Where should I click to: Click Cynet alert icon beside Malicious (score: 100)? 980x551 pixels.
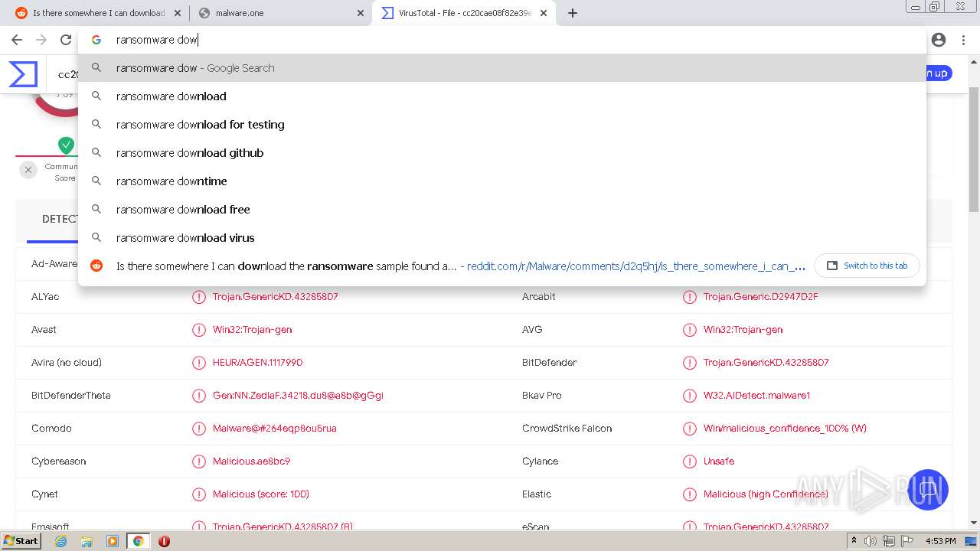click(199, 494)
